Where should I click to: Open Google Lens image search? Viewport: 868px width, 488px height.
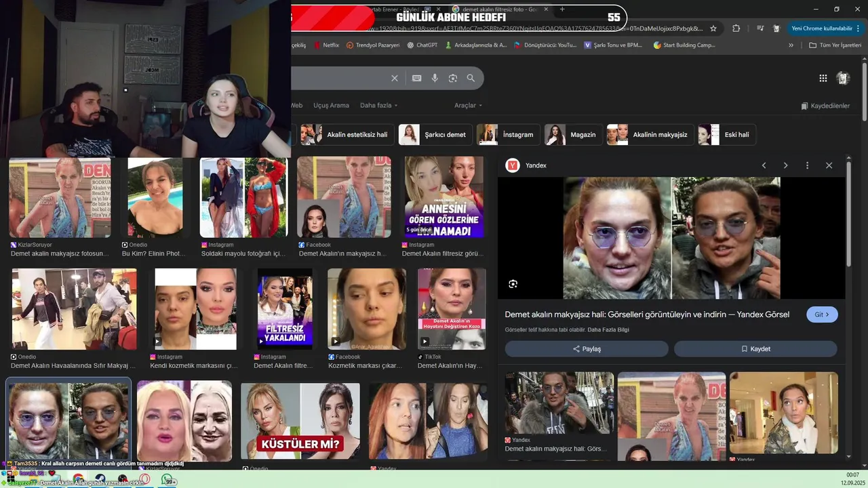click(453, 78)
